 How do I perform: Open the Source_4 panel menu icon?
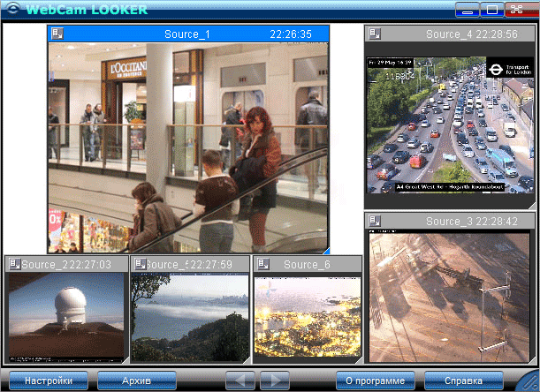375,34
